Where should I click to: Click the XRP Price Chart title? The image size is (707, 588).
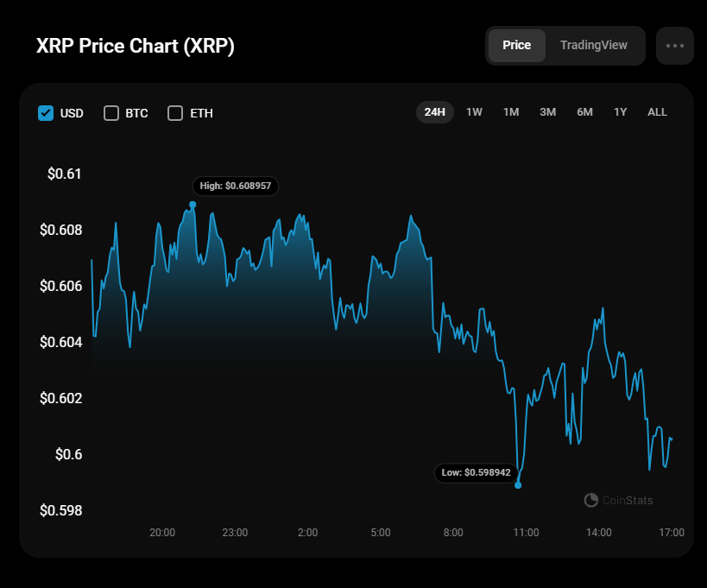[136, 46]
